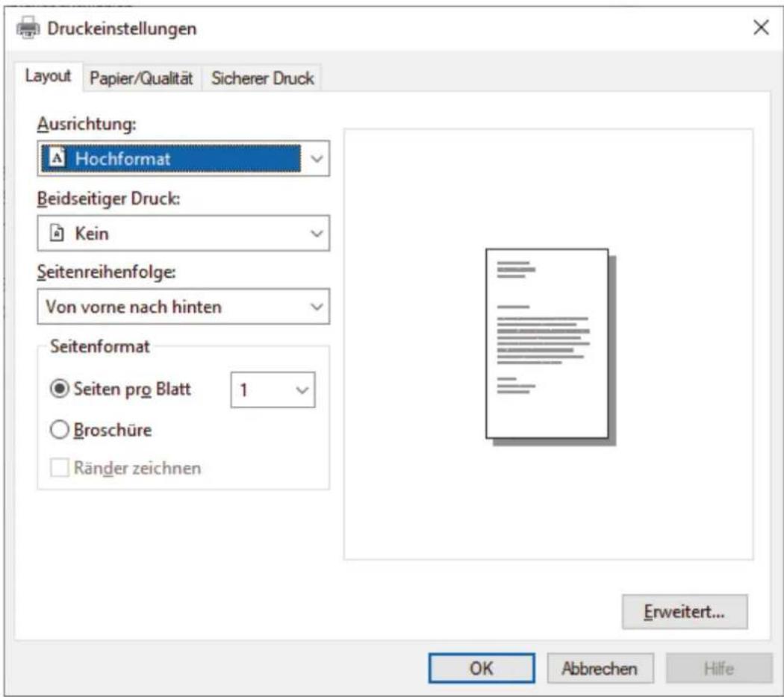Click the Ausrichtung label

coord(87,123)
